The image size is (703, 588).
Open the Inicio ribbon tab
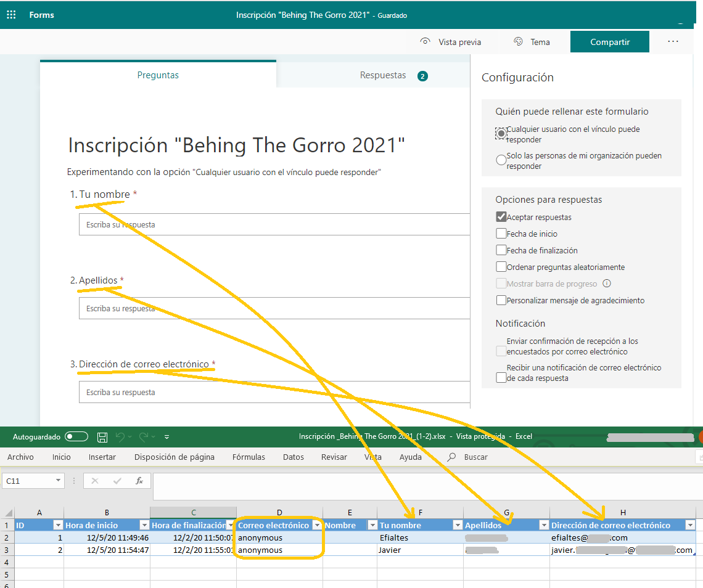tap(61, 457)
